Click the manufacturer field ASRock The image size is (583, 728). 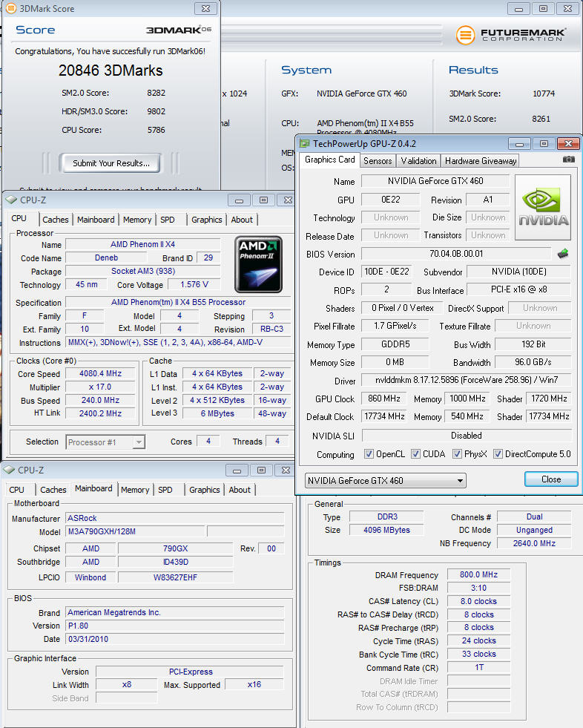coord(174,518)
